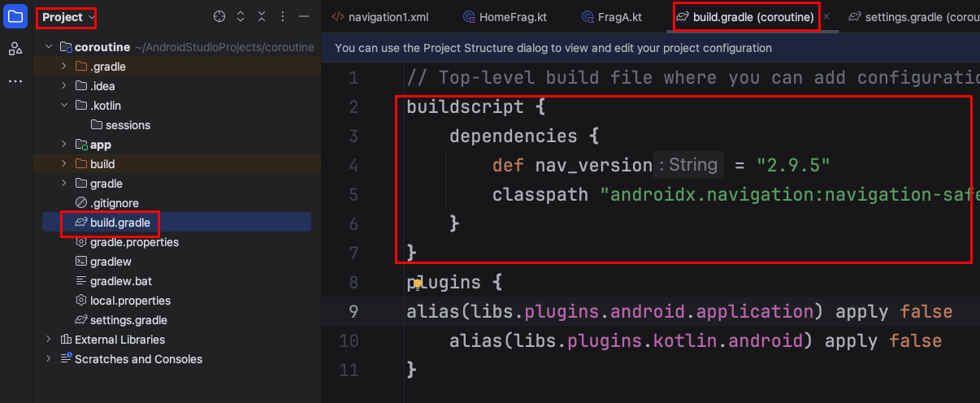Click the More tool windows ellipsis
This screenshot has height=403, width=980.
coord(15,81)
